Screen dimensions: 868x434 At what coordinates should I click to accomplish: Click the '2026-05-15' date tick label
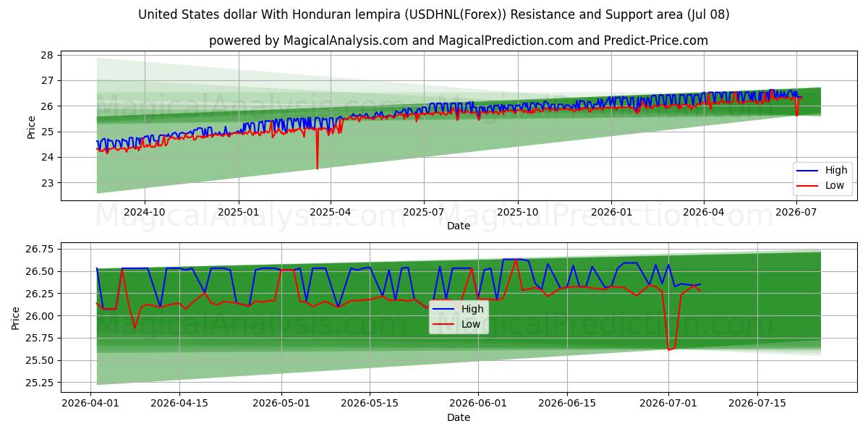[370, 403]
